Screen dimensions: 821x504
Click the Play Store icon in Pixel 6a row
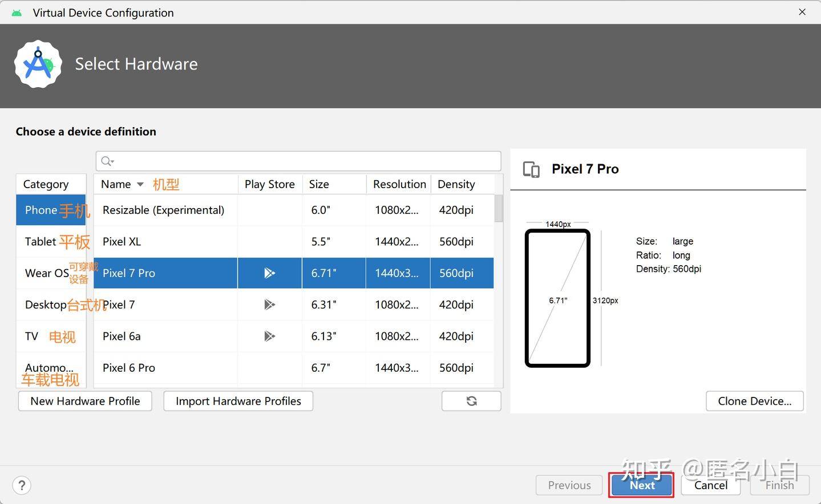269,336
